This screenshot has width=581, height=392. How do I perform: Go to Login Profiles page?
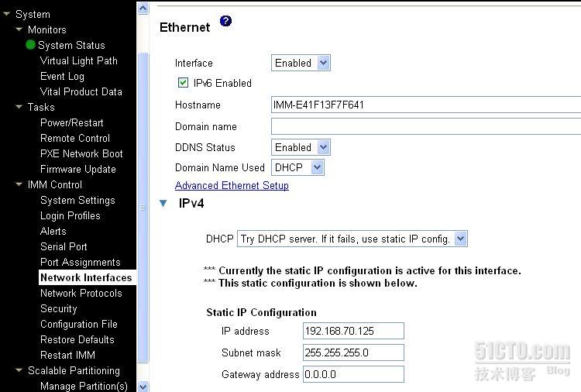[x=70, y=215]
